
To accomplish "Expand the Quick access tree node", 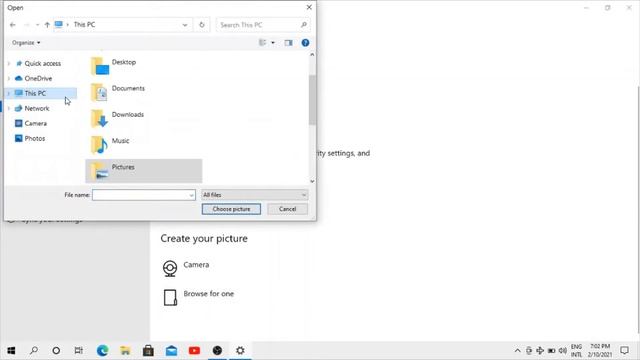I will pos(9,63).
